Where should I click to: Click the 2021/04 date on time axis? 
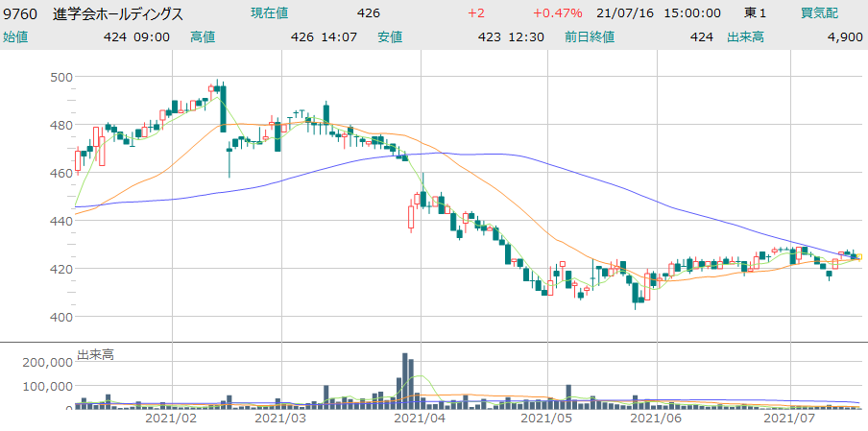[x=421, y=419]
